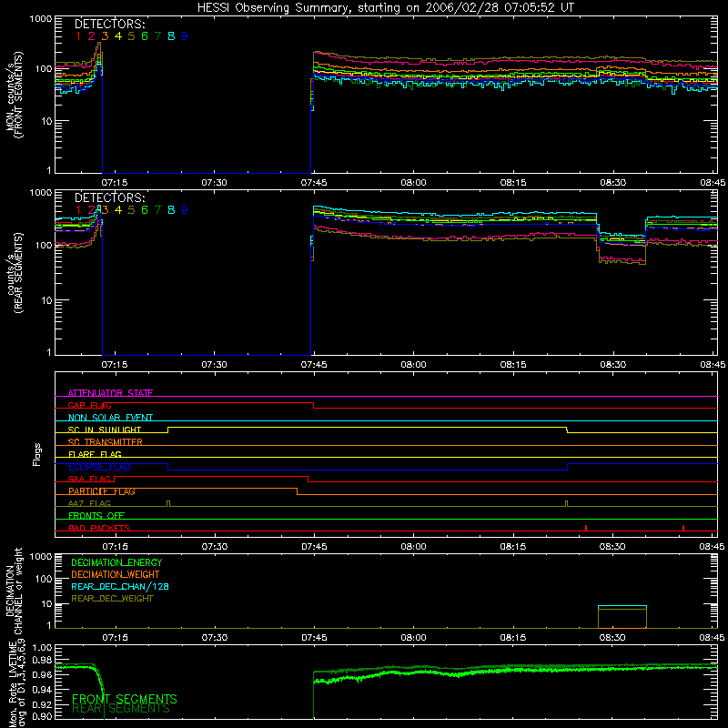Screen dimensions: 728x728
Task: Click yellow detector 4 in rear segments legend
Action: click(118, 210)
